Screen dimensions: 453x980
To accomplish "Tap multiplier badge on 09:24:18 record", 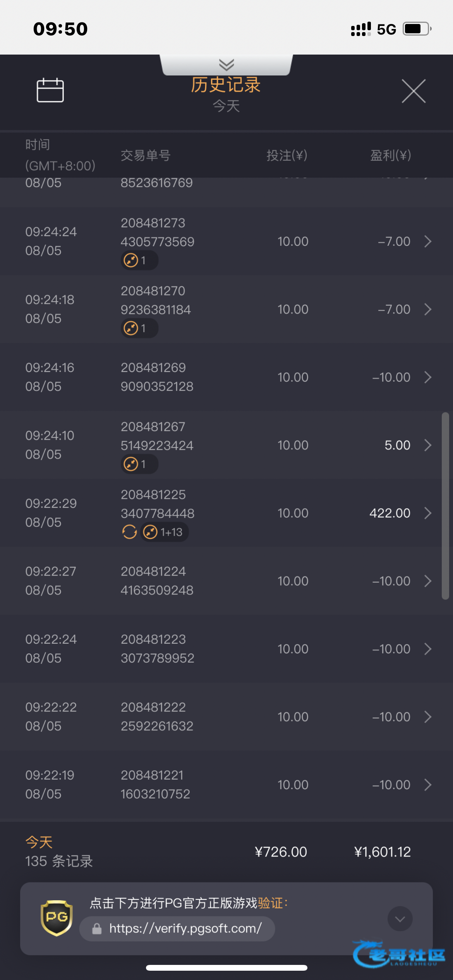I will coord(139,328).
